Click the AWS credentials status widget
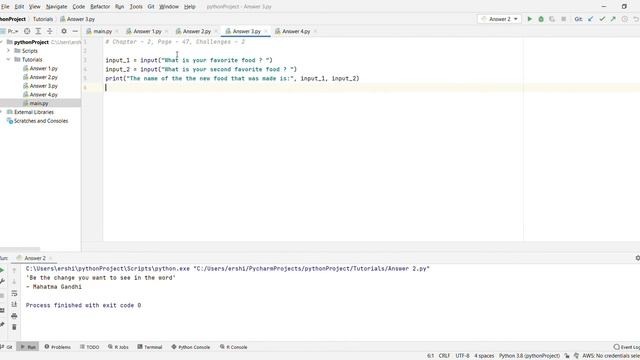The image size is (640, 360). (x=611, y=356)
